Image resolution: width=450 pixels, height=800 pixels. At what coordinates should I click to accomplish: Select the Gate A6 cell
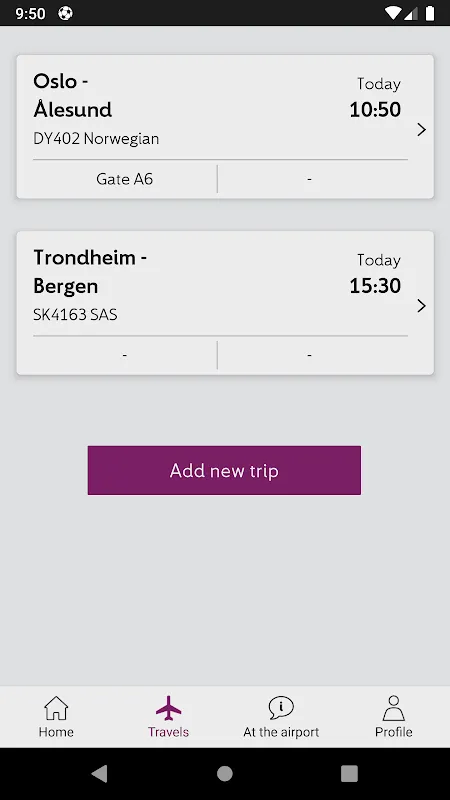[x=124, y=179]
